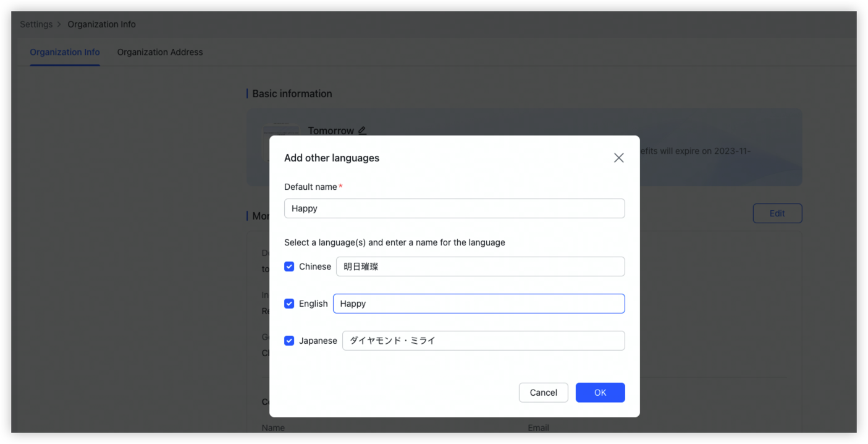Click the Name field in Contact section

coord(274,427)
